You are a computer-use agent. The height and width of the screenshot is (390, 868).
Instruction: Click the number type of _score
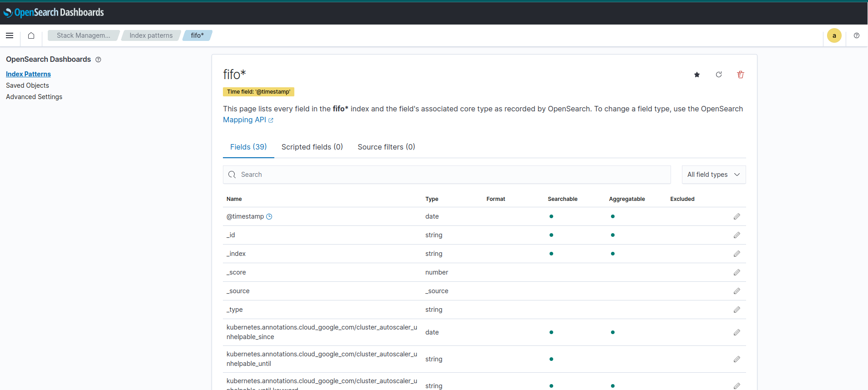click(437, 272)
